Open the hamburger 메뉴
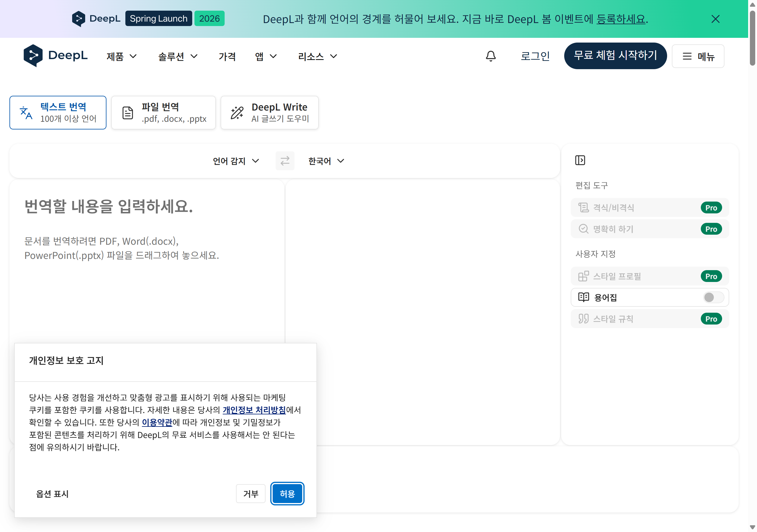The width and height of the screenshot is (757, 532). tap(698, 56)
